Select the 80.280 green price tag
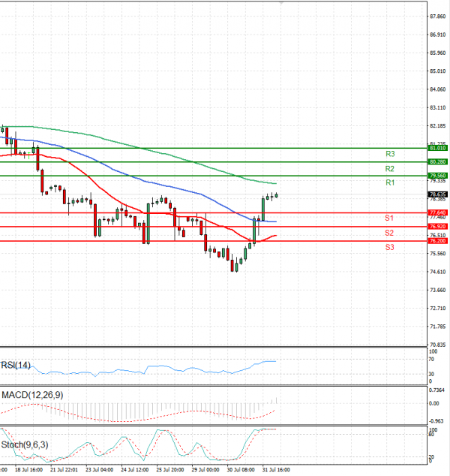 437,162
